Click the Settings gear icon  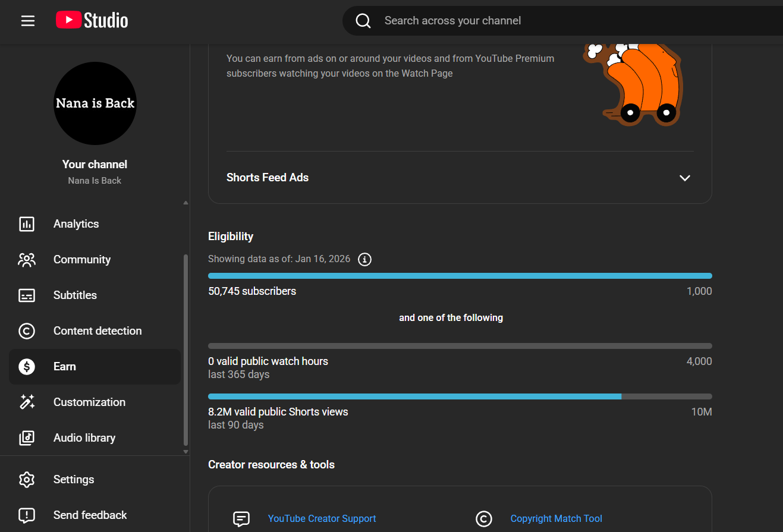[27, 480]
